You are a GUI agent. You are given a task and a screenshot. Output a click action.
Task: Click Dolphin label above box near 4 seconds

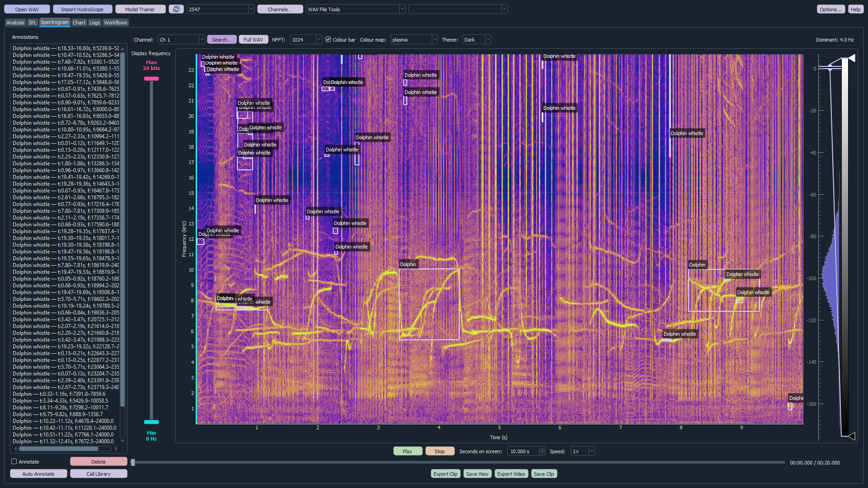(x=408, y=264)
